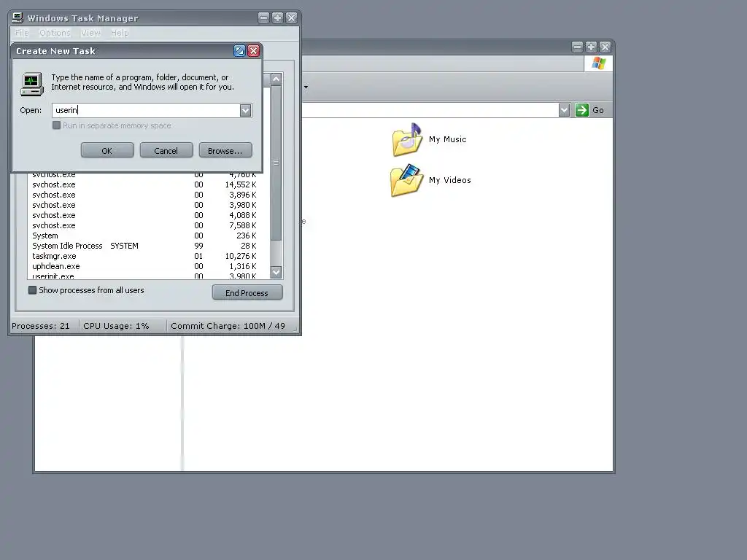Open the My Music folder icon
Screen dimensions: 747x560
pyautogui.click(x=407, y=139)
